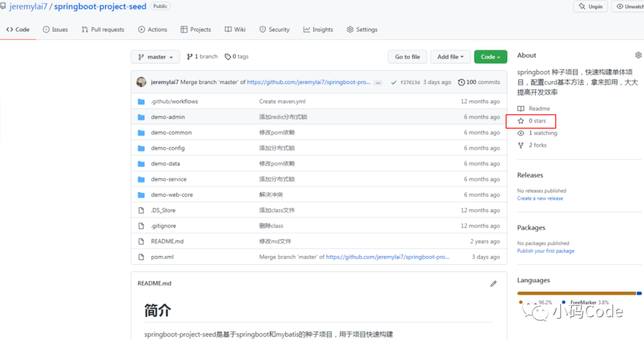Switch to the Issues tab
Screen dimensions: 644x340
55,30
